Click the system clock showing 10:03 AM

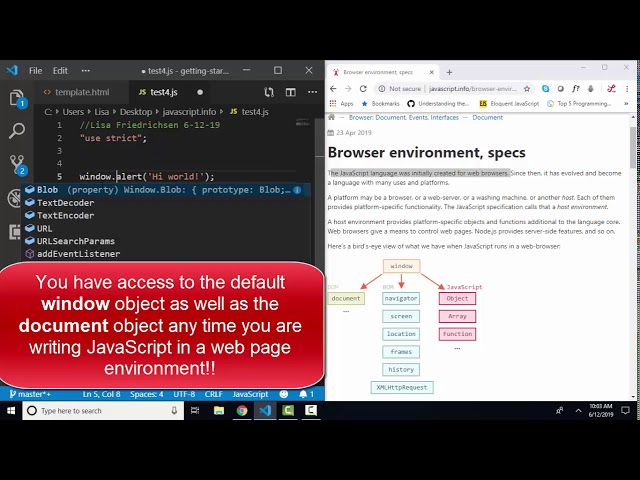(x=601, y=411)
